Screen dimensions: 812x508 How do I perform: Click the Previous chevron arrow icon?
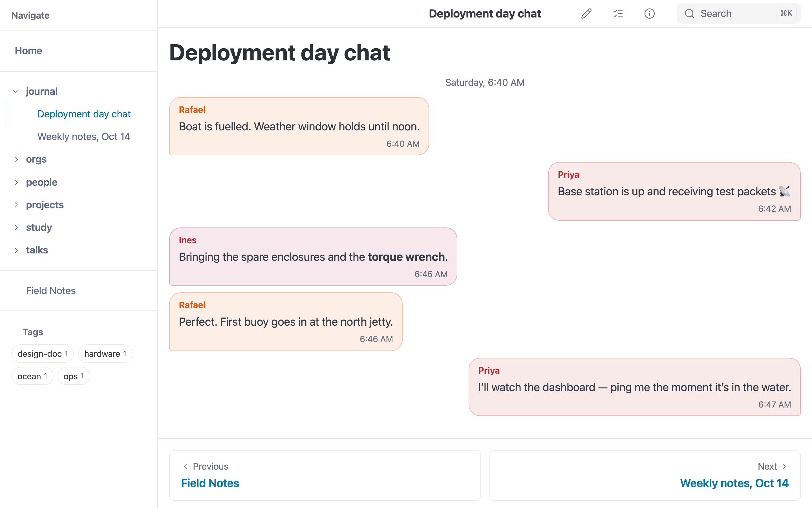coord(186,466)
